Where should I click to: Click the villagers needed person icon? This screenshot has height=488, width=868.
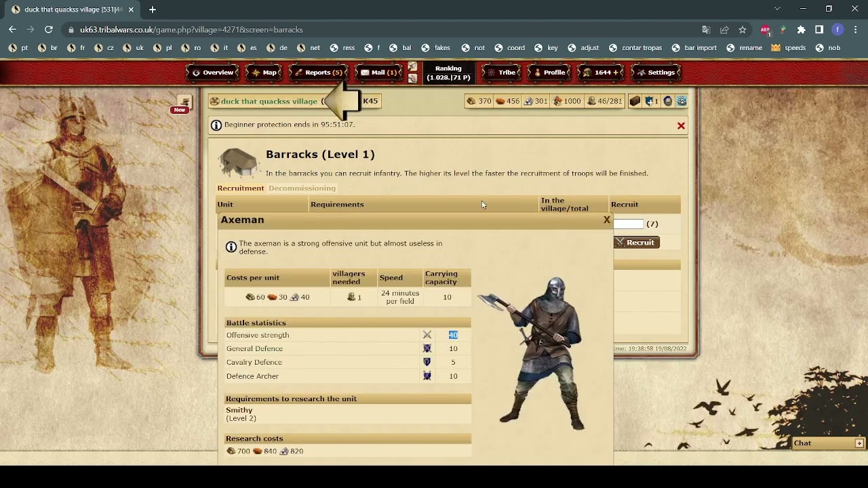(351, 297)
